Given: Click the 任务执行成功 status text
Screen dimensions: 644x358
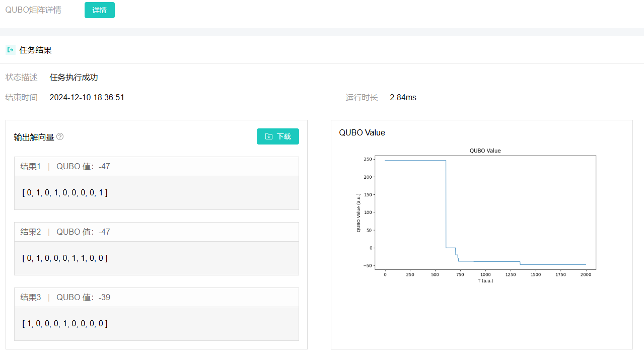Looking at the screenshot, I should 74,78.
